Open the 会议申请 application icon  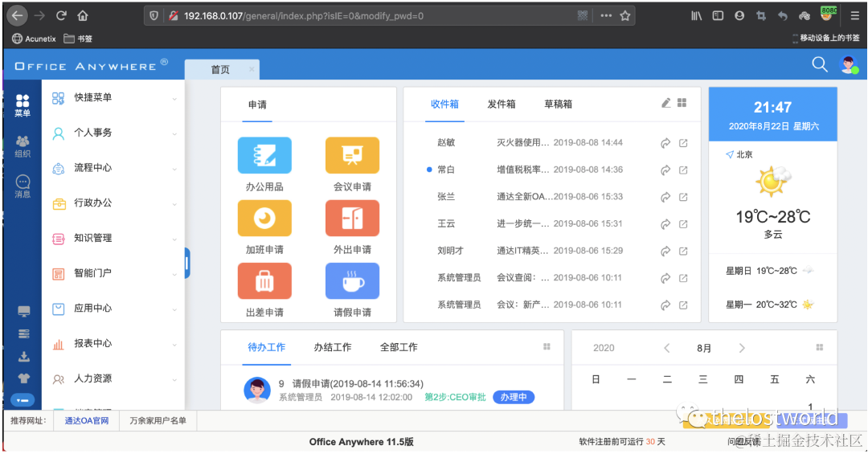(x=352, y=156)
